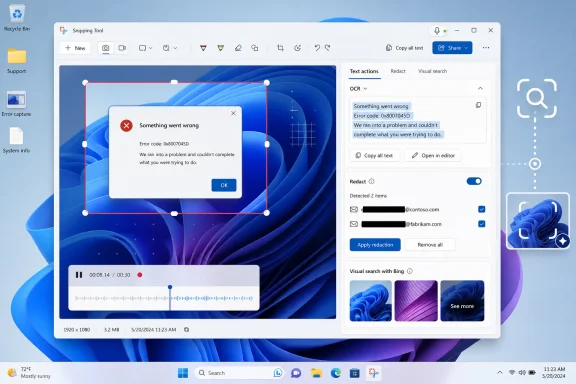The height and width of the screenshot is (384, 576).
Task: Redo the last edit
Action: 328,48
